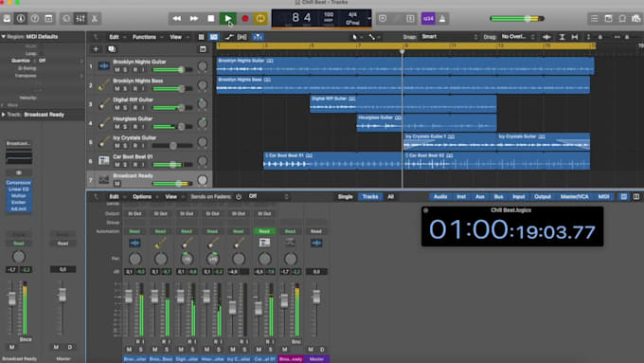Open the Loop Browser icon
This screenshot has height=363, width=644.
[x=622, y=19]
